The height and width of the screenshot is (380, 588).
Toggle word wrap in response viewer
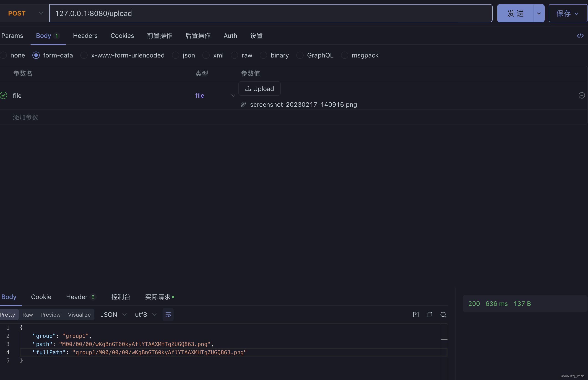[168, 315]
